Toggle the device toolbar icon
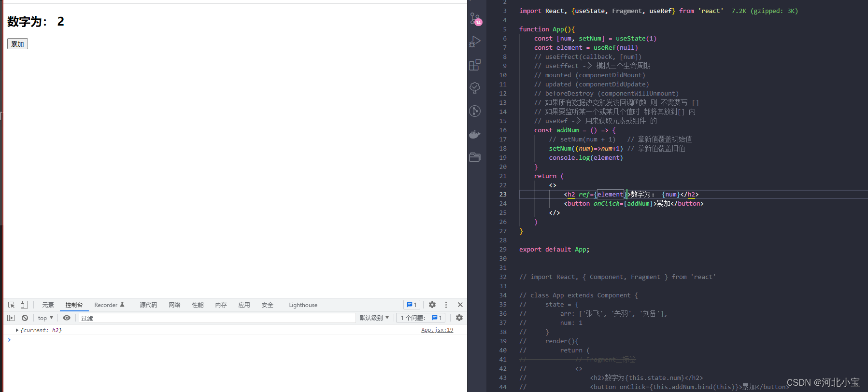Image resolution: width=868 pixels, height=392 pixels. point(24,305)
